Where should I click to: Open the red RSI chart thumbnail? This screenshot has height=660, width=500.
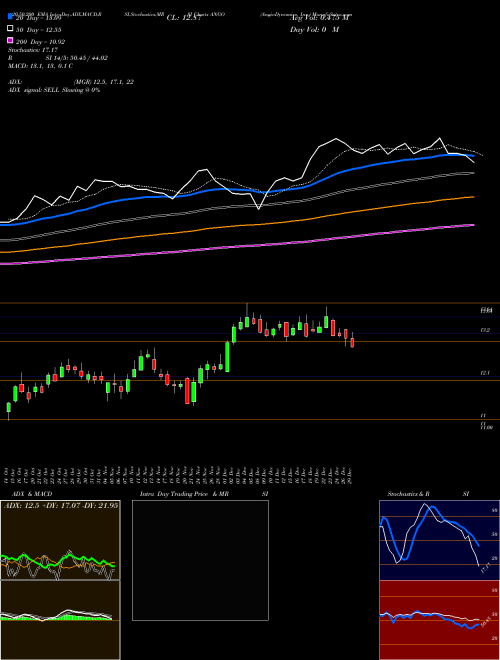point(439,620)
